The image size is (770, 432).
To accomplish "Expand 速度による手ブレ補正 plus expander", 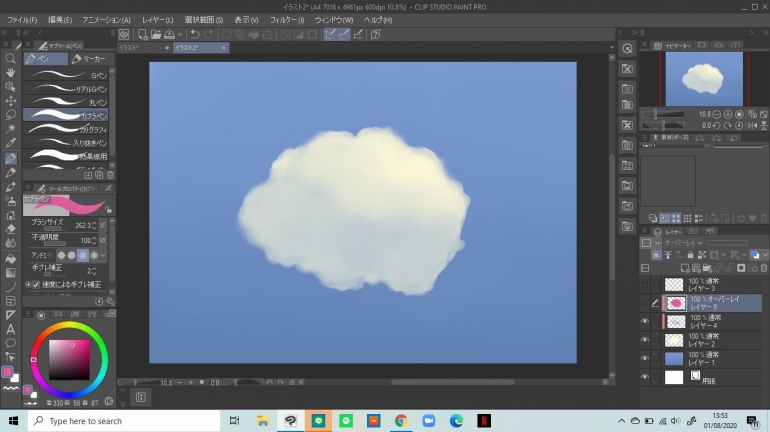I will tap(28, 285).
